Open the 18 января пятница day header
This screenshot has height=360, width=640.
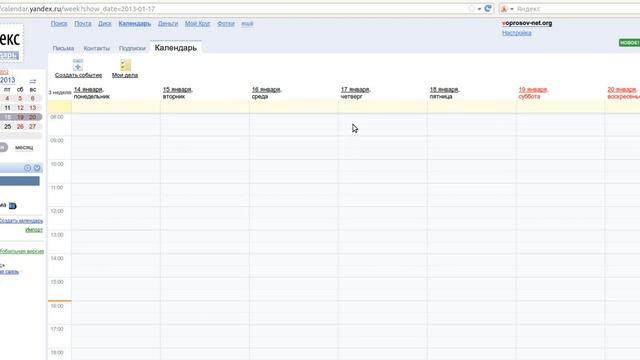click(444, 93)
